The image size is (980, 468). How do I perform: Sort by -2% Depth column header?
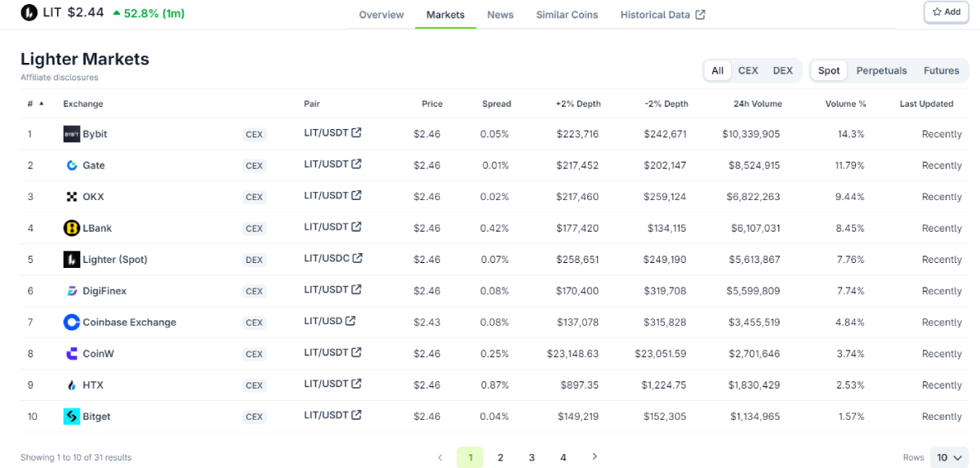[x=666, y=104]
